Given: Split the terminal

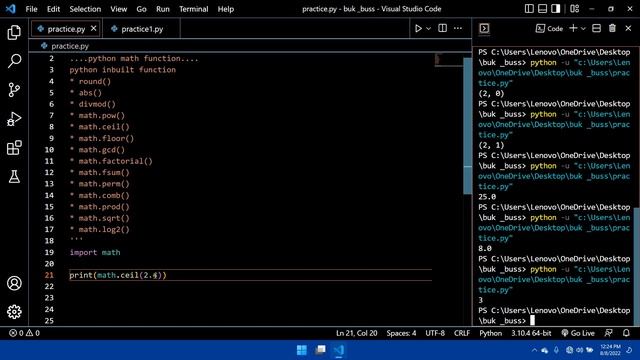Looking at the screenshot, I should point(596,28).
